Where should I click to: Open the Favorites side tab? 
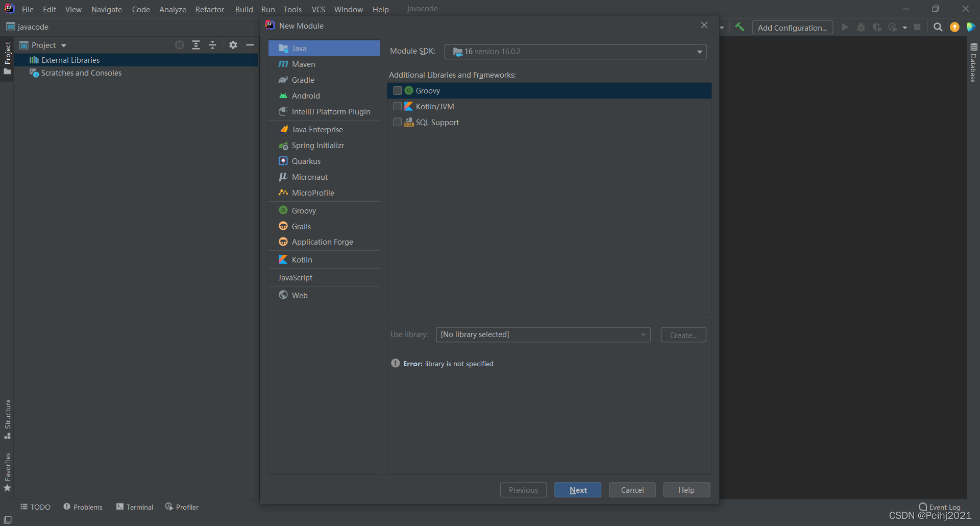pyautogui.click(x=7, y=472)
